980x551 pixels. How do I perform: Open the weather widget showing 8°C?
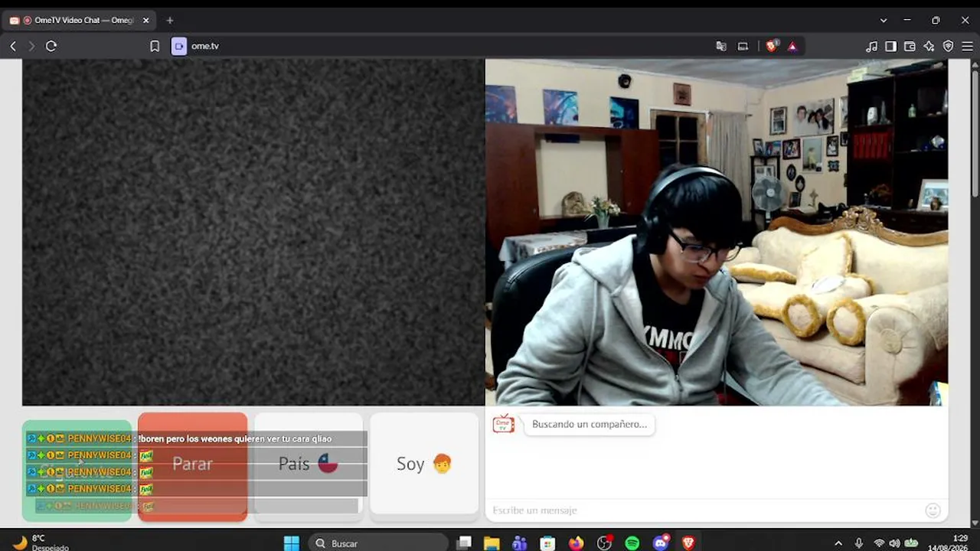click(x=40, y=543)
